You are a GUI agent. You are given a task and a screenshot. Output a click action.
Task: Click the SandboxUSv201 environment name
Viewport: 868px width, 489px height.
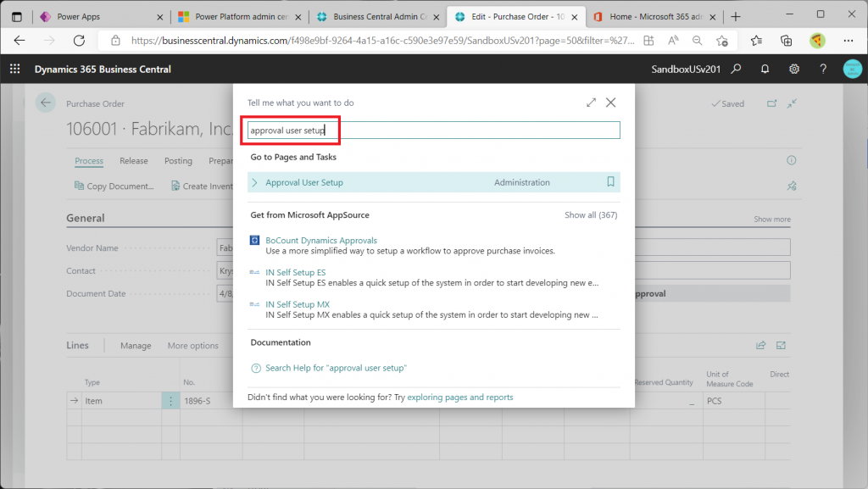pyautogui.click(x=686, y=69)
